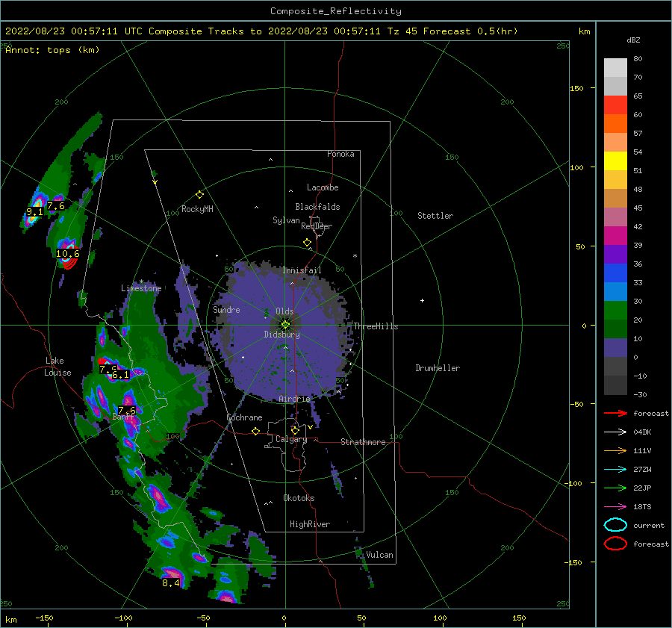Click the Ponoka town label
Image resolution: width=672 pixels, height=628 pixels.
point(340,154)
